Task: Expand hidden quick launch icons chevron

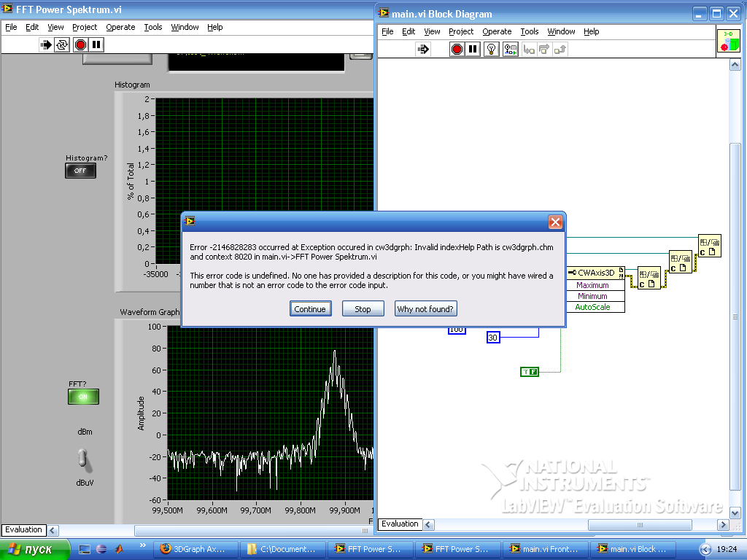Action: tap(142, 545)
